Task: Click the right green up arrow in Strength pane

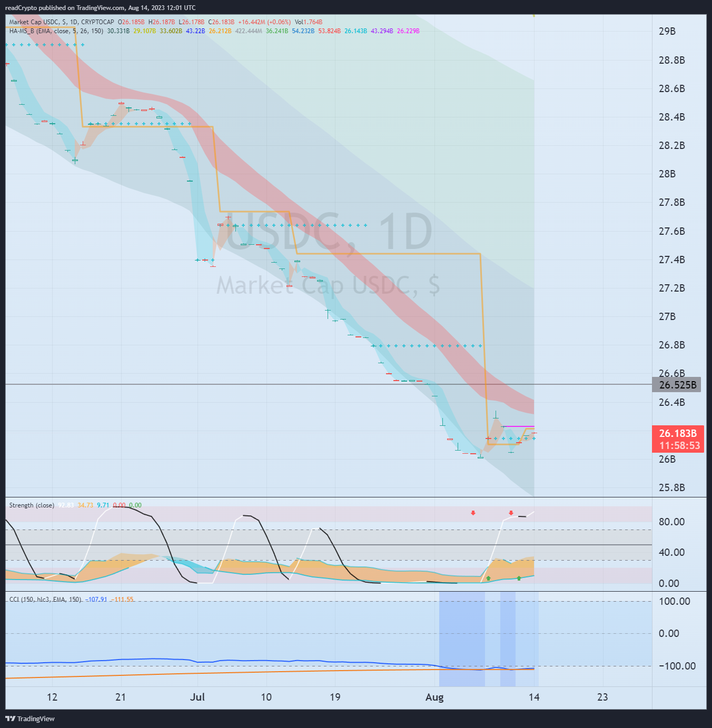Action: click(x=519, y=579)
